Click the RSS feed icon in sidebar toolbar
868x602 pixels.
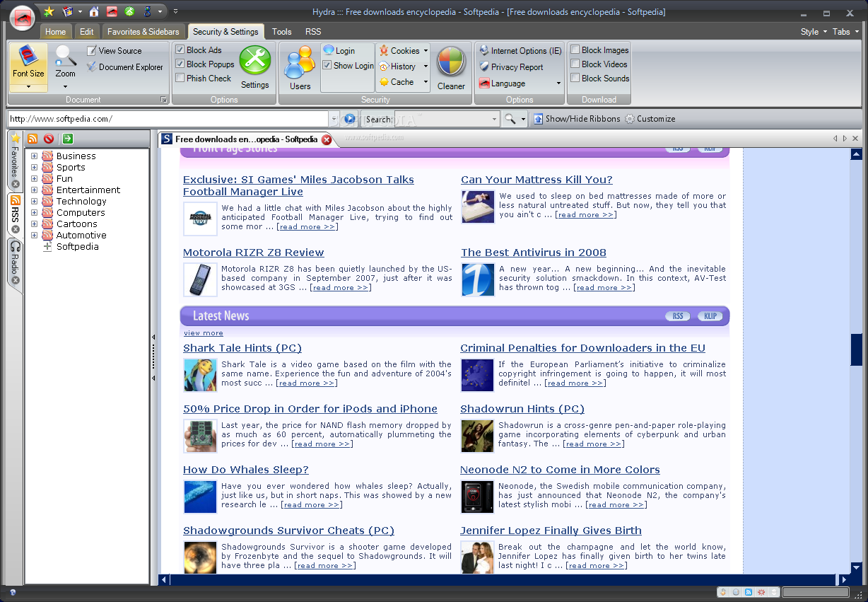click(33, 139)
